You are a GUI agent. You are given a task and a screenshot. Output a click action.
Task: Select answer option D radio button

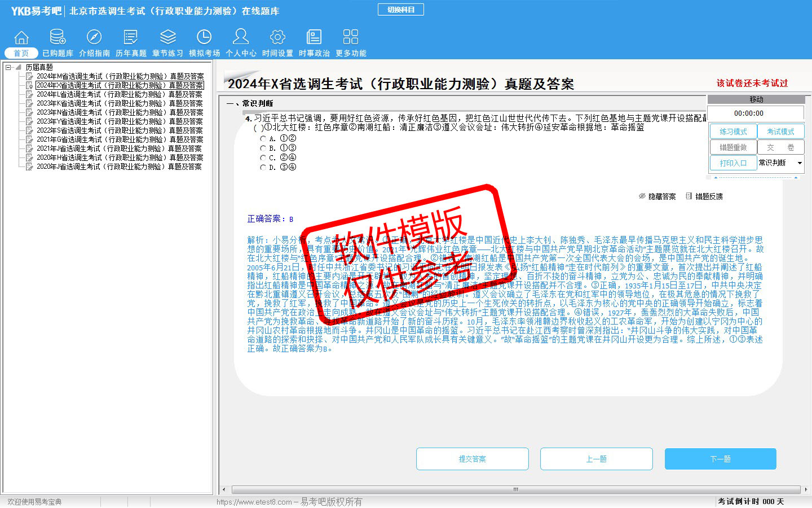click(x=263, y=168)
